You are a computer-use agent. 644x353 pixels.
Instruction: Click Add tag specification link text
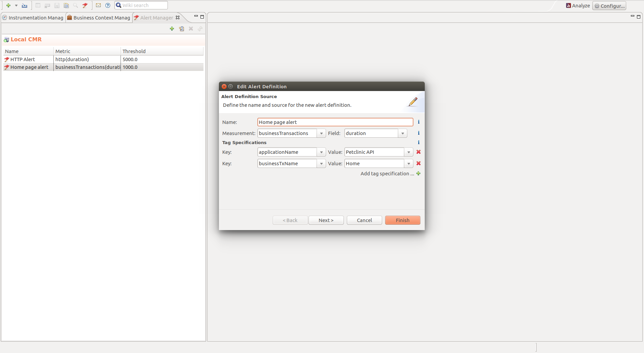(387, 174)
